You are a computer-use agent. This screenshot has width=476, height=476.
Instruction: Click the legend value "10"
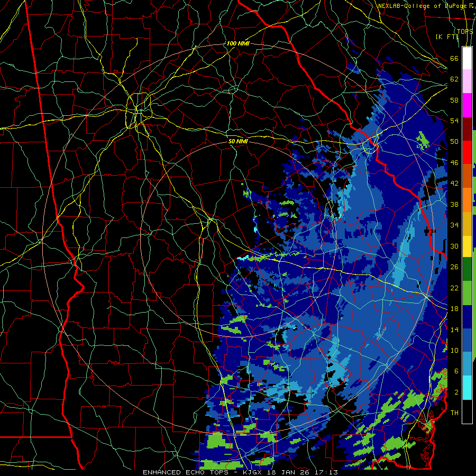pos(454,350)
